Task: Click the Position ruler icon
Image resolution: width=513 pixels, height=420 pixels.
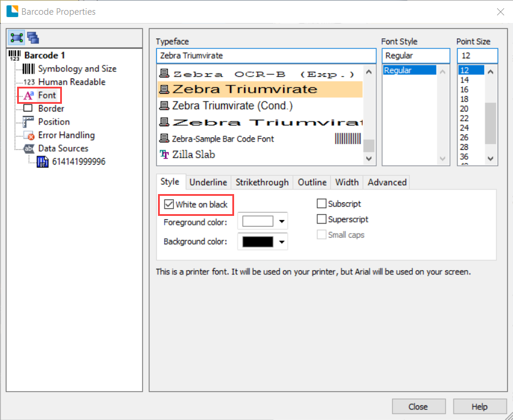Action: tap(28, 122)
